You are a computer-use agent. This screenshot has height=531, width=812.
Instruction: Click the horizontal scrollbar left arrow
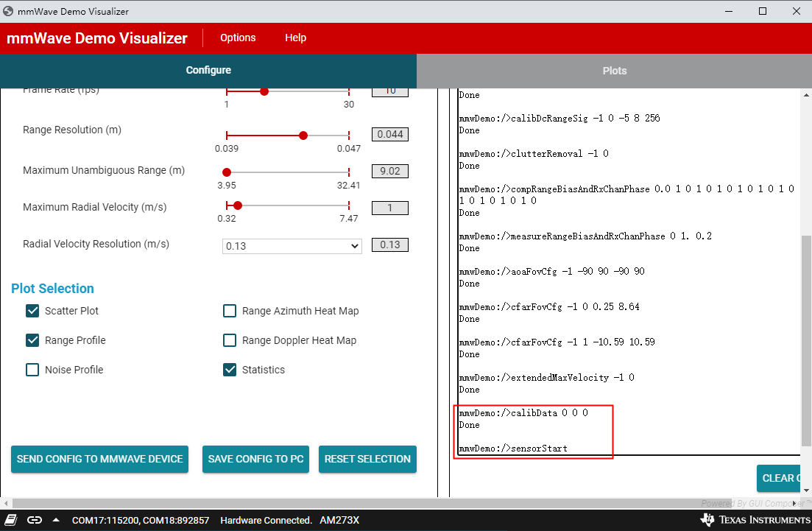point(6,503)
